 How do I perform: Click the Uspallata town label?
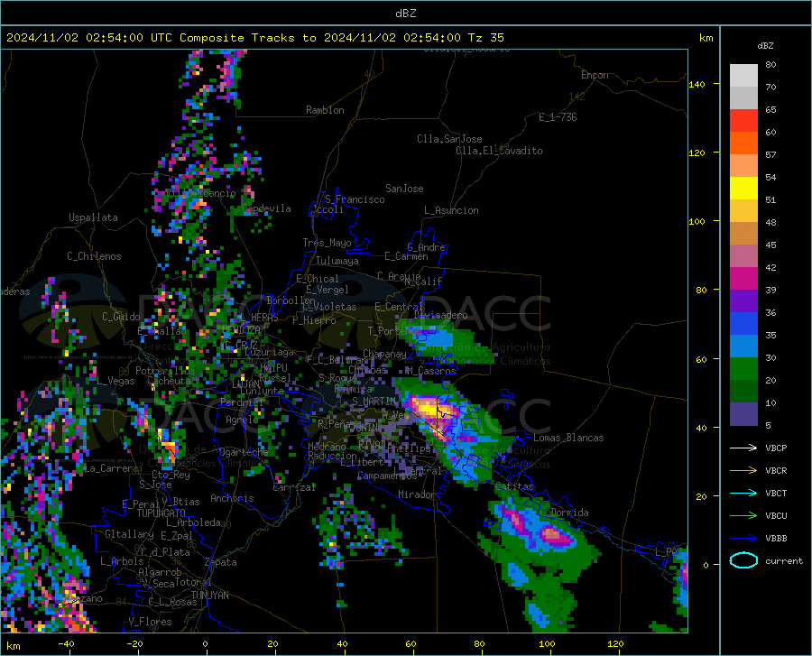coord(93,217)
